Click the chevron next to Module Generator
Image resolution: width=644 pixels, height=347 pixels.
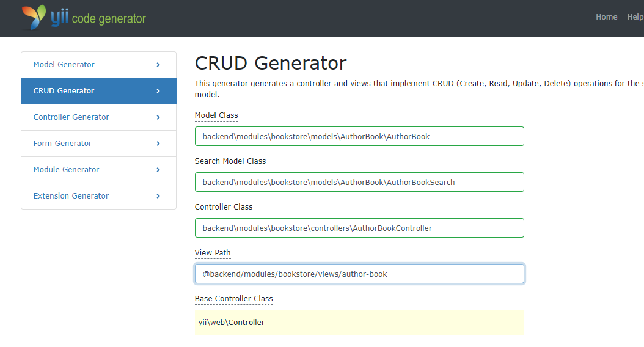[x=158, y=170]
